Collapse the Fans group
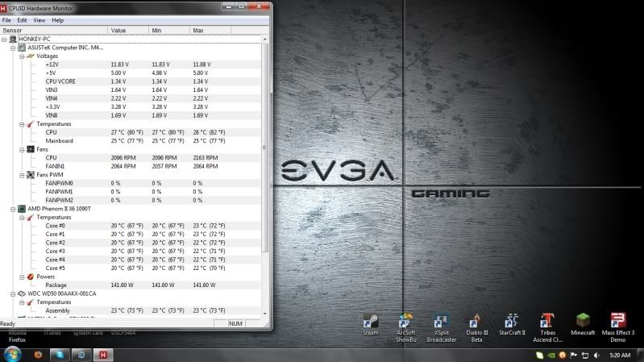 pos(22,150)
